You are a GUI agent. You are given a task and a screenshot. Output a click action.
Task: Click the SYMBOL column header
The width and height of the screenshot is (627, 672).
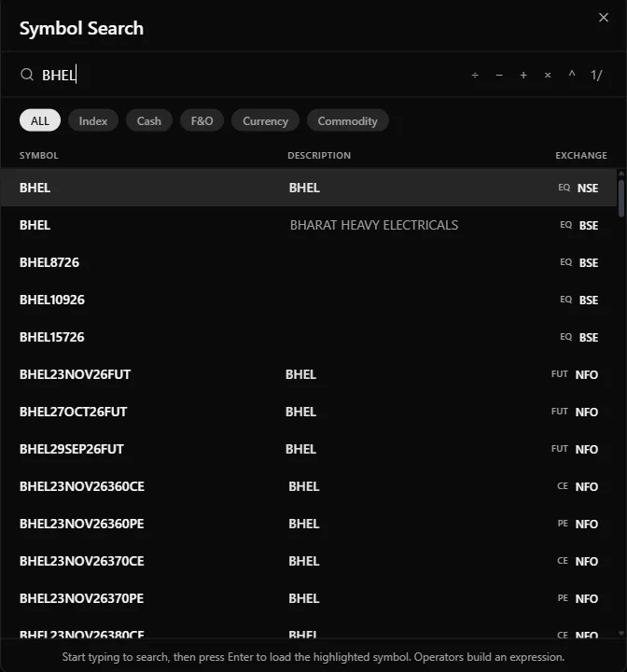tap(38, 155)
